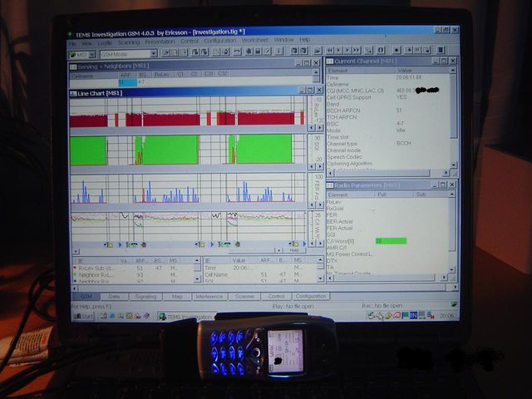Click the highlighted blue ARFCN cell in Serving + Neighbors
Screen dimensions: 532x399
(x=128, y=82)
